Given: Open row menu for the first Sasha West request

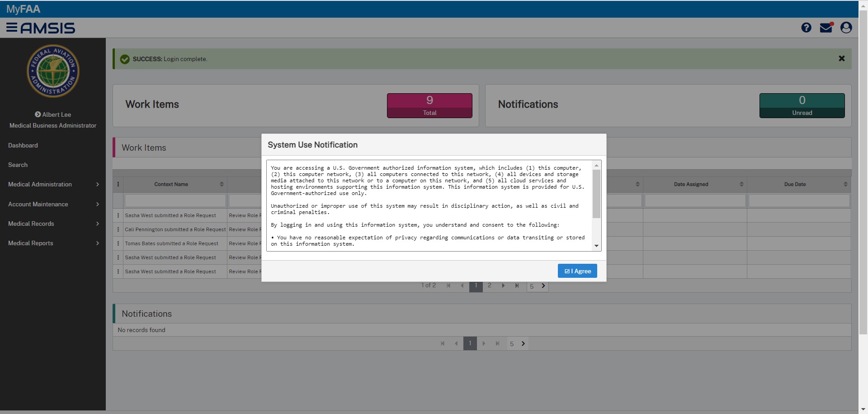Looking at the screenshot, I should [x=118, y=215].
